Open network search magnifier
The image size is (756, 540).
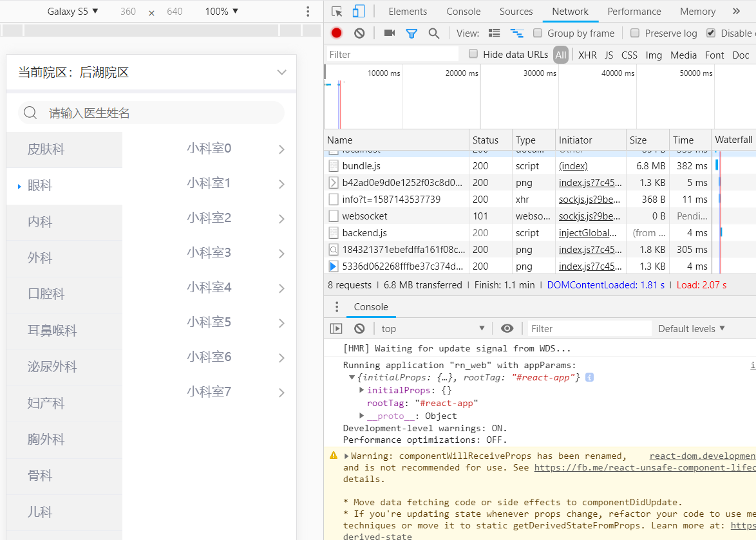click(x=434, y=33)
